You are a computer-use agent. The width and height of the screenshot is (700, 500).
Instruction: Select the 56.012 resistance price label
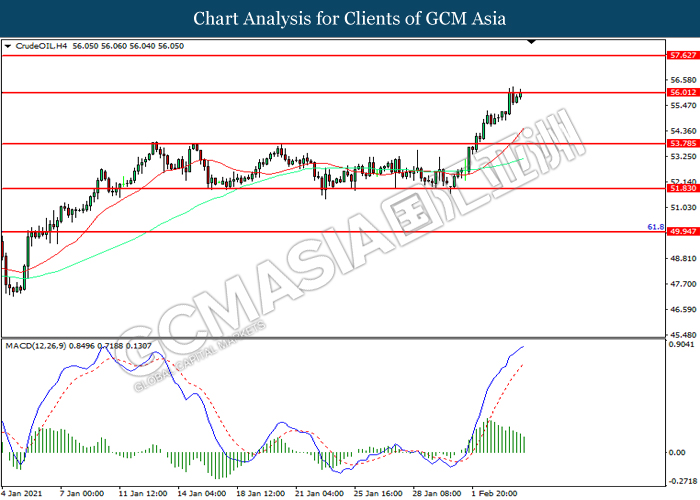pyautogui.click(x=683, y=92)
